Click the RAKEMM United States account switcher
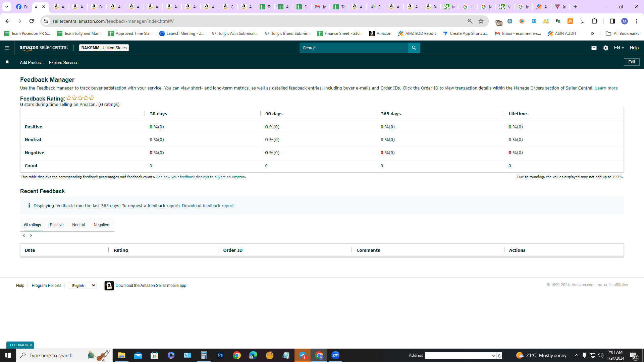This screenshot has height=362, width=644. (x=104, y=48)
